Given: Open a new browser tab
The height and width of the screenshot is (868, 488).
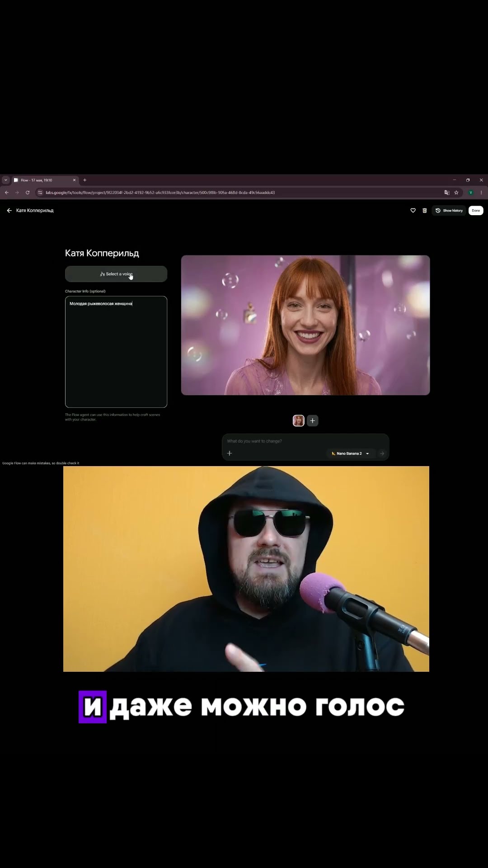Looking at the screenshot, I should (x=84, y=180).
